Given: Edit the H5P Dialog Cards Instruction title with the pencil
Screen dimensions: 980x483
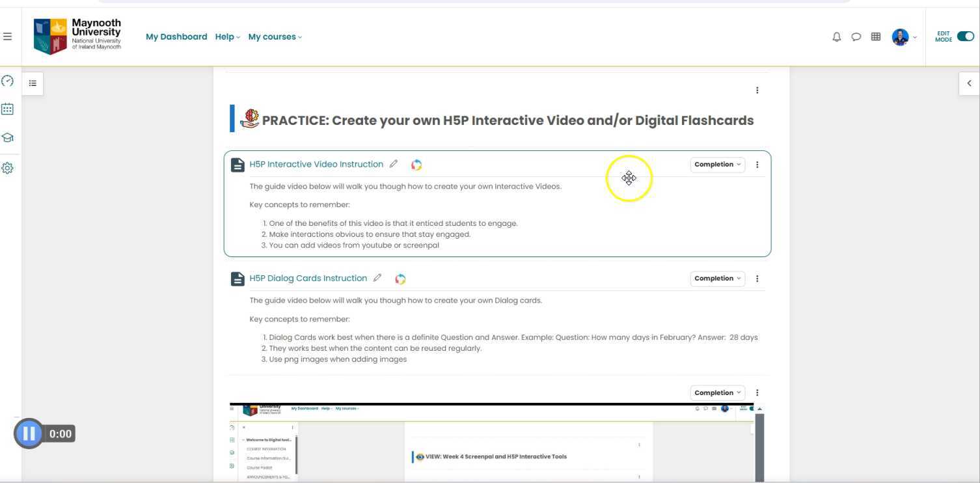Looking at the screenshot, I should coord(377,278).
